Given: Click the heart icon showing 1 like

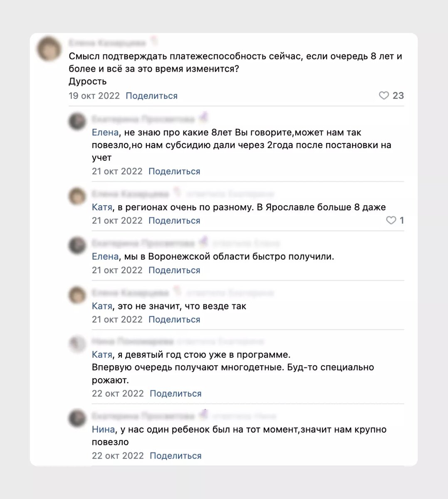Looking at the screenshot, I should tap(391, 220).
